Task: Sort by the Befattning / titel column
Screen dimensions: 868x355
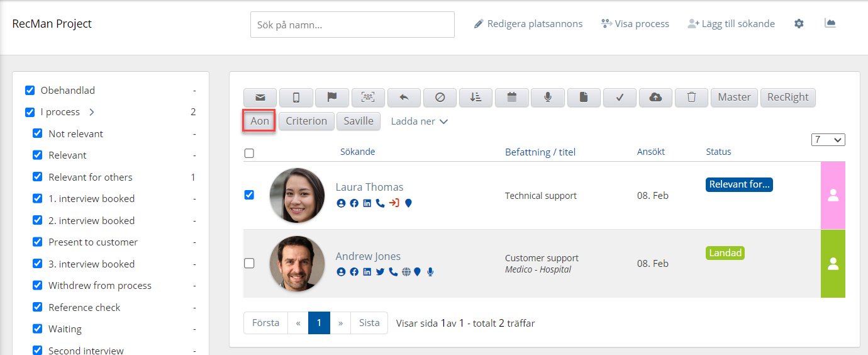Action: point(540,152)
